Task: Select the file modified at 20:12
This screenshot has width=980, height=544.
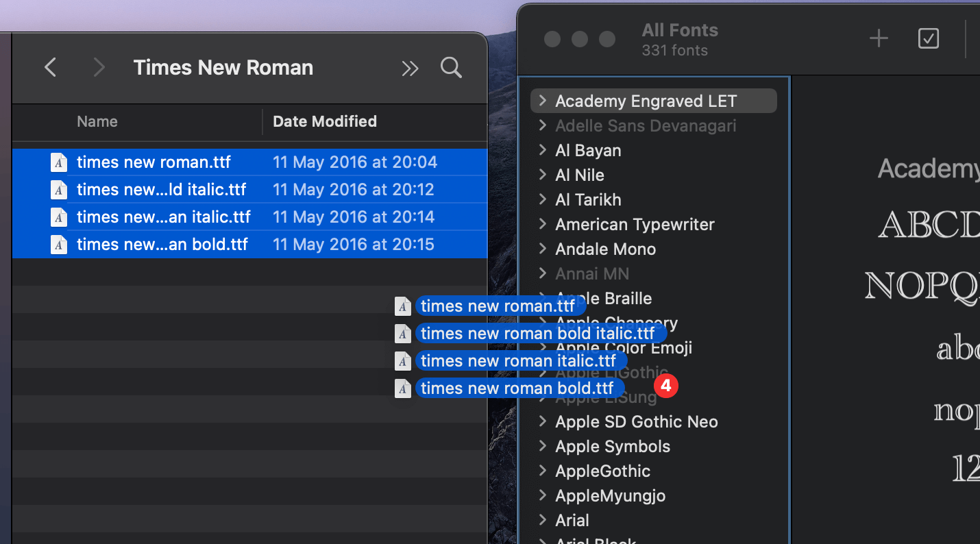Action: click(x=250, y=190)
